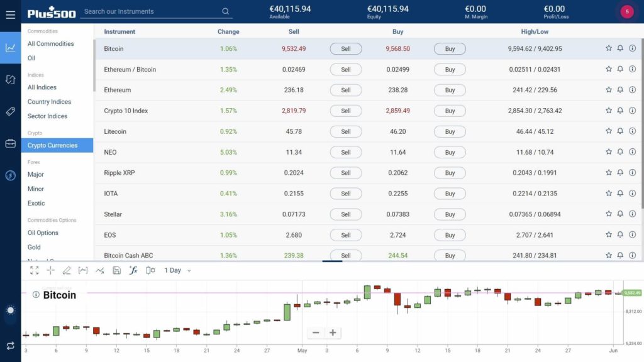Screen dimensions: 644x362
Task: Select Exotic forex category
Action: (36, 203)
